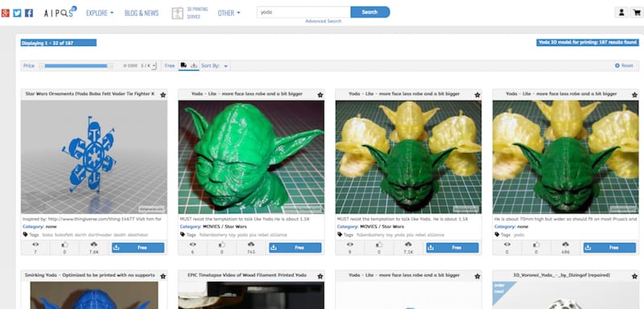Open the Facebook social icon
This screenshot has height=309, width=644.
[29, 13]
